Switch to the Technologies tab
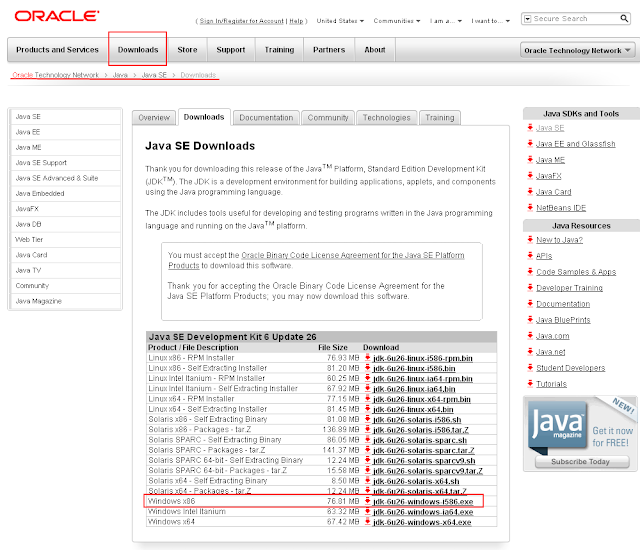 (x=387, y=118)
